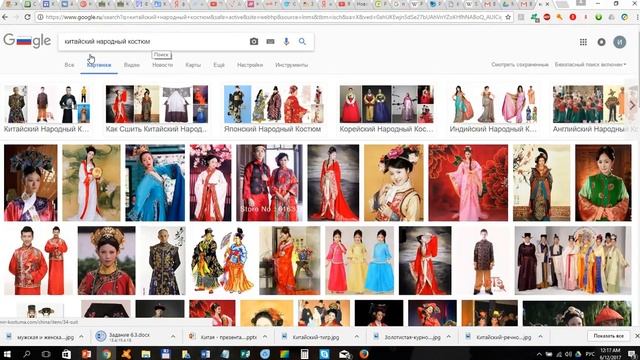This screenshot has width=640, height=360.
Task: Open the Ещё more menu
Action: [219, 65]
